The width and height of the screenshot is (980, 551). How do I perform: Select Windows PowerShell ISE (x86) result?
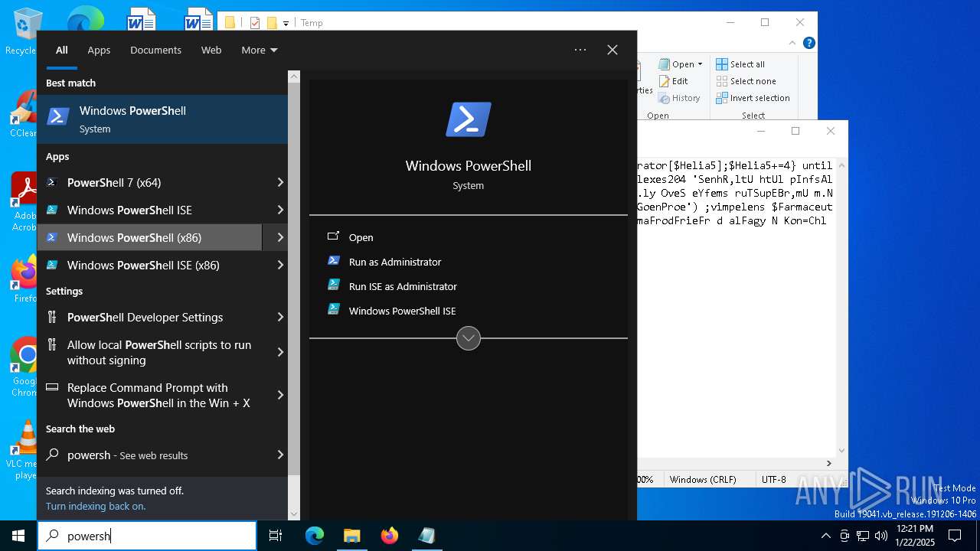click(x=150, y=265)
